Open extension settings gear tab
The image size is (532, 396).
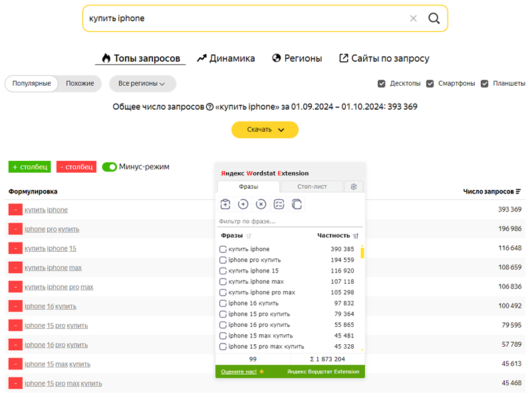click(354, 187)
